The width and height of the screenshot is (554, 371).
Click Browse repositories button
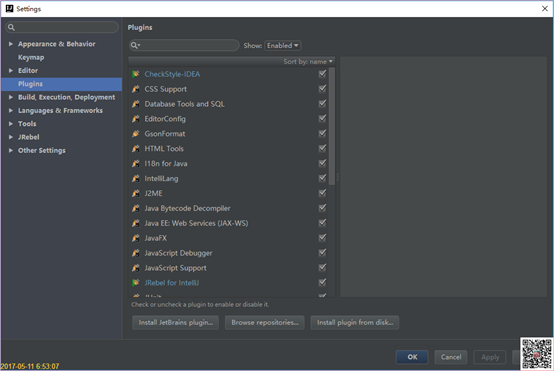(x=265, y=322)
